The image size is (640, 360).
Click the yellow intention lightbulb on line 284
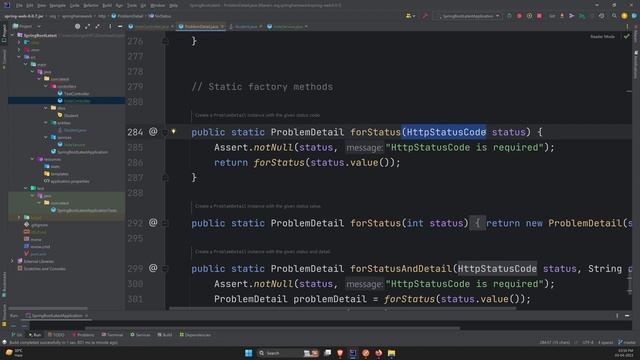[173, 131]
